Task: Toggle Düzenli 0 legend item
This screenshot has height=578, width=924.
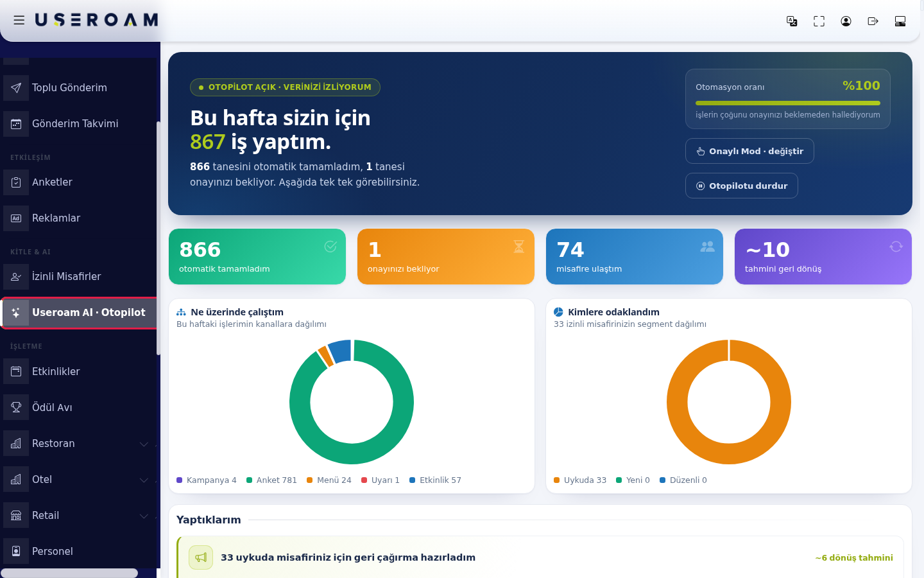Action: tap(683, 480)
